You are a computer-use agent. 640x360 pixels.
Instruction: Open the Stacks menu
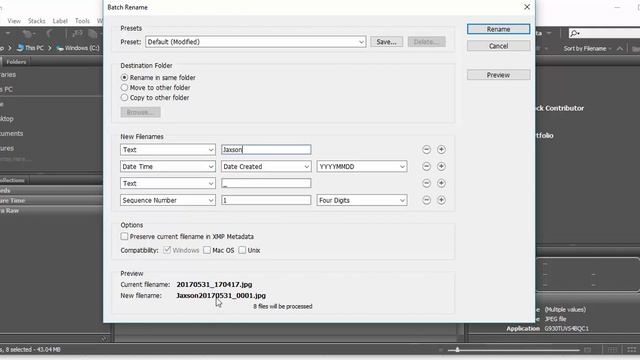click(x=36, y=21)
